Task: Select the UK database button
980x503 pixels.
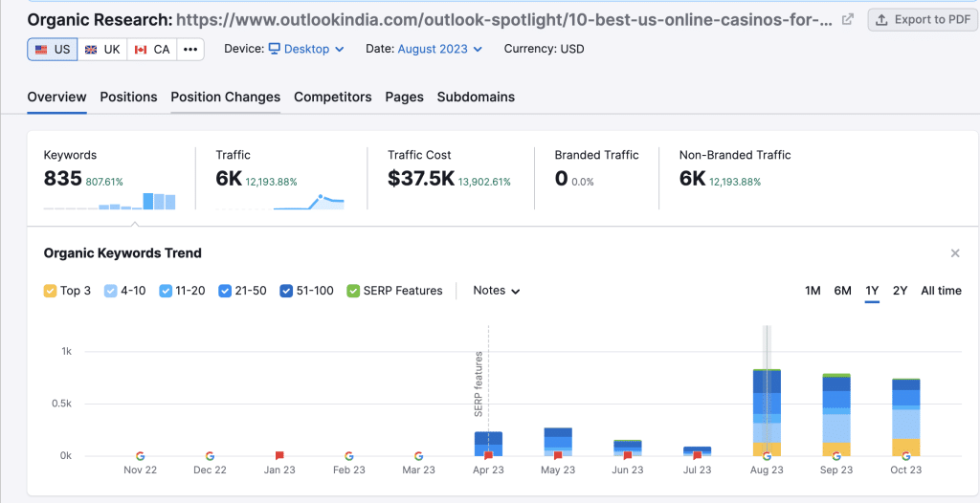Action: (x=102, y=50)
